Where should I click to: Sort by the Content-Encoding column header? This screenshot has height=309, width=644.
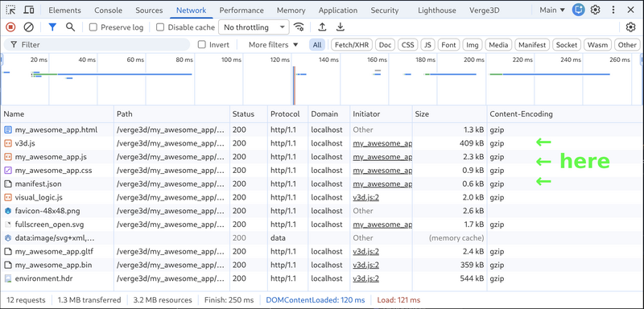(565, 114)
